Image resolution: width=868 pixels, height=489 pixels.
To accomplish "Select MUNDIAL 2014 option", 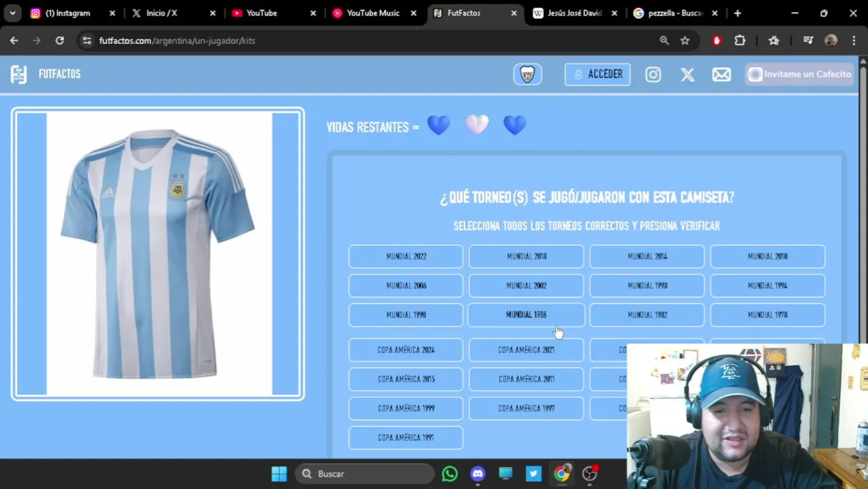I will (x=647, y=257).
